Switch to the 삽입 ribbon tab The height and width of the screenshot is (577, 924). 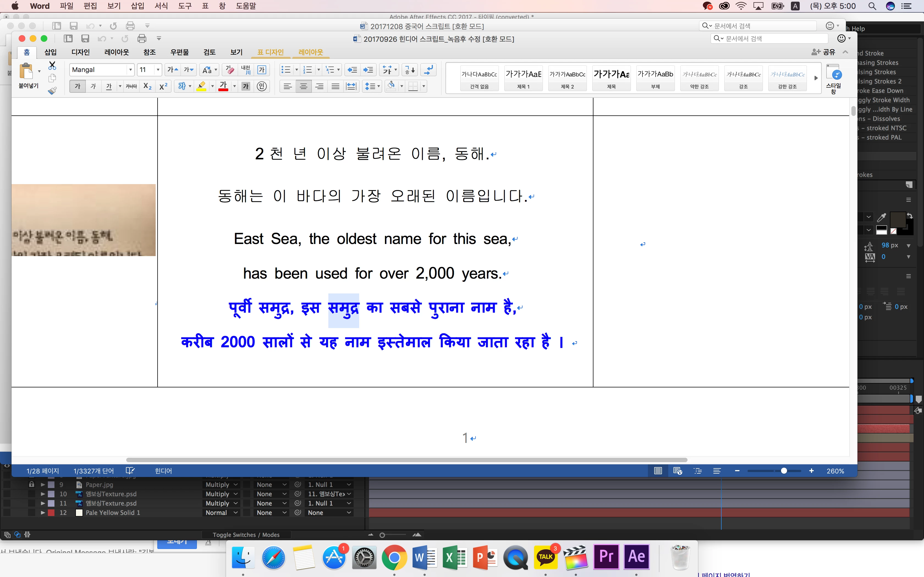coord(50,52)
